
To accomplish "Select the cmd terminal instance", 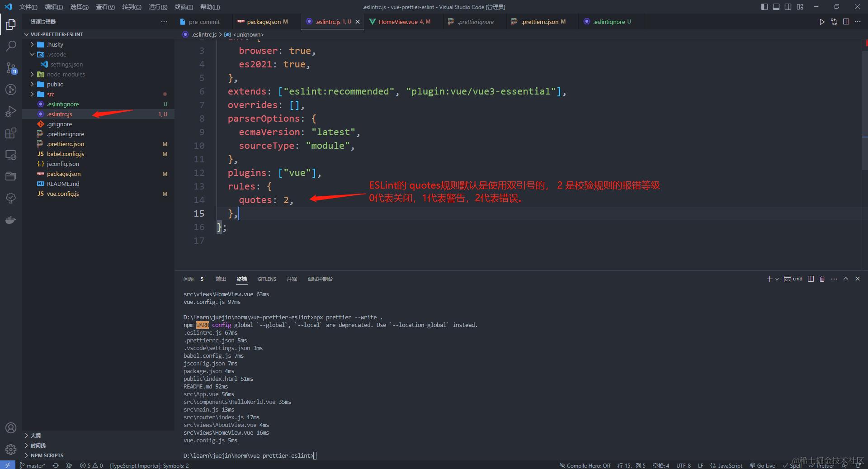I will (793, 279).
